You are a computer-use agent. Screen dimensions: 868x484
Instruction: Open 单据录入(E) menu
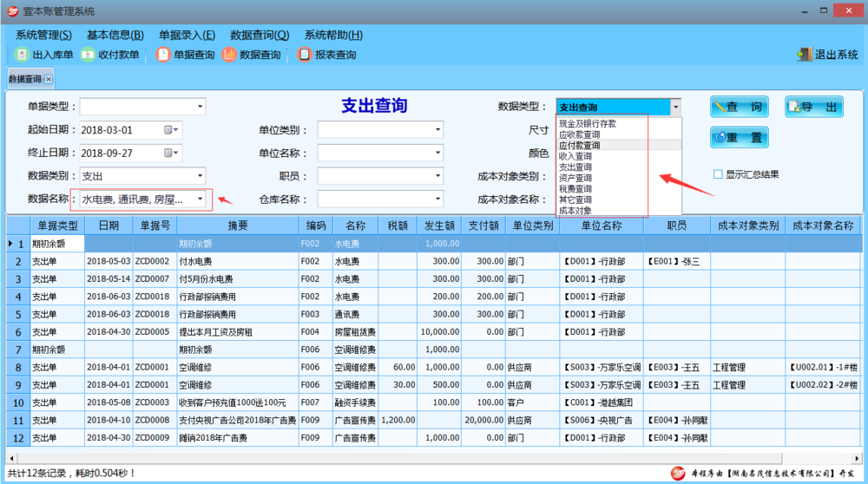click(187, 35)
